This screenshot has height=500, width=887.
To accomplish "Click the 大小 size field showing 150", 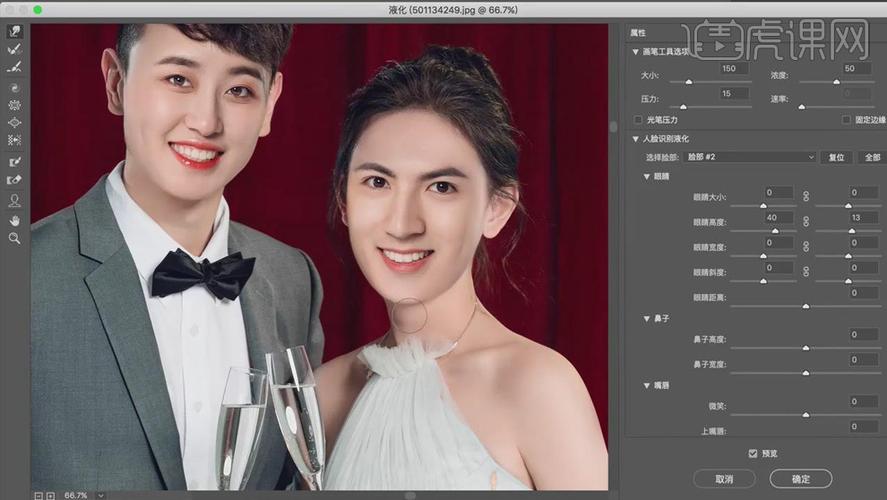I will coord(733,68).
